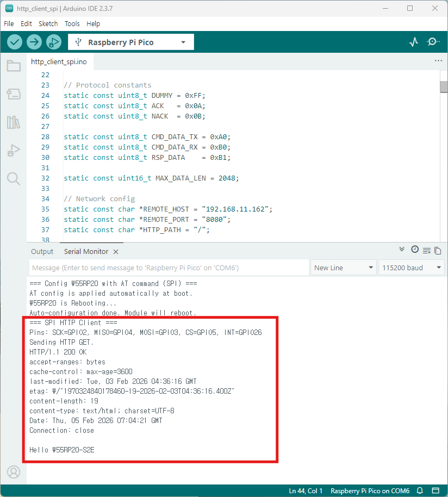Click the code editor vertical scrollbar thumb

click(444, 87)
